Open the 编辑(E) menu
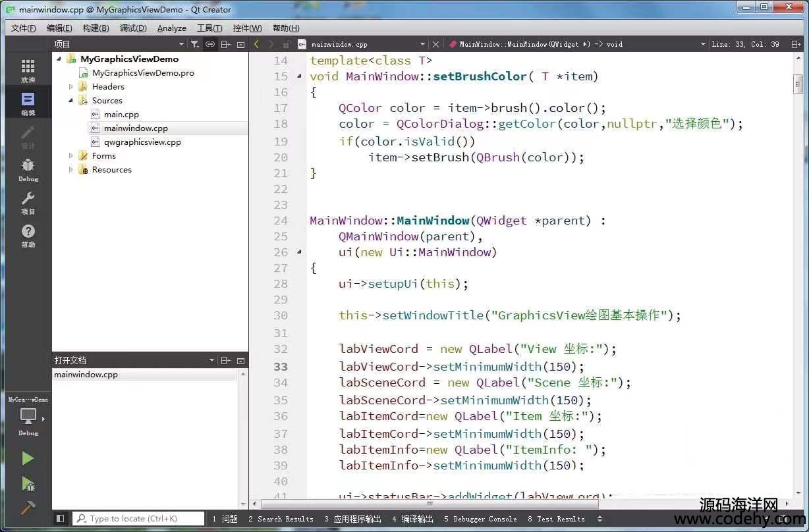 [59, 28]
